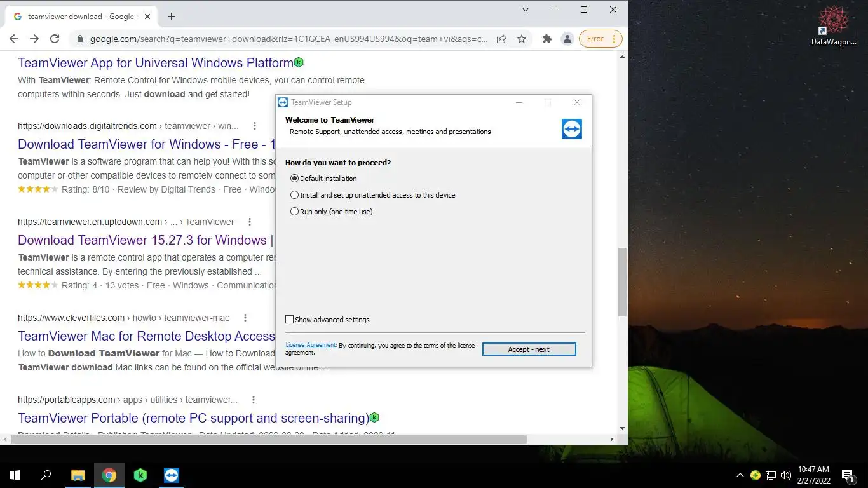Click the horizontal scrollbar in Chrome
Viewport: 868px width, 488px height.
click(x=268, y=439)
